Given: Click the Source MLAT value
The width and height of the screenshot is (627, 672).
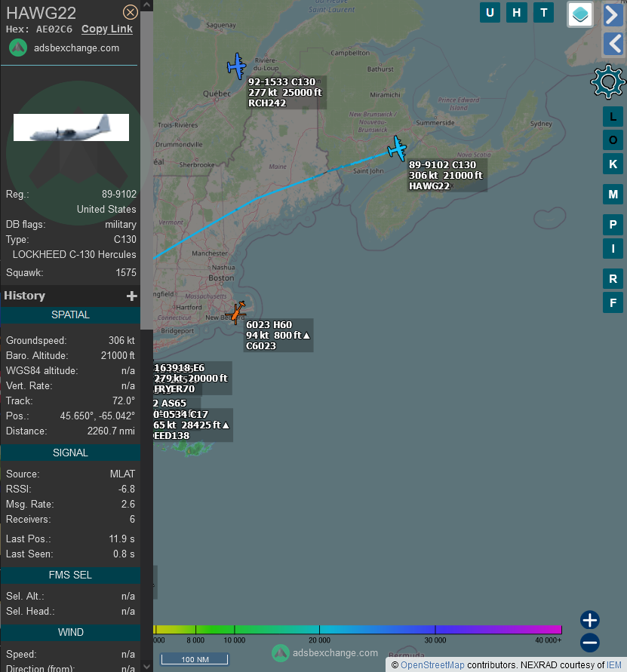Looking at the screenshot, I should 123,474.
